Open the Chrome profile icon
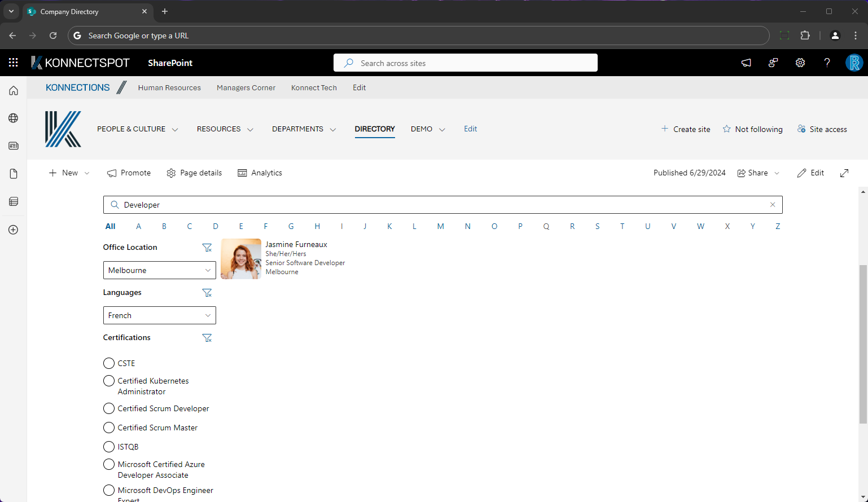Screen dimensions: 868x502 [835, 36]
